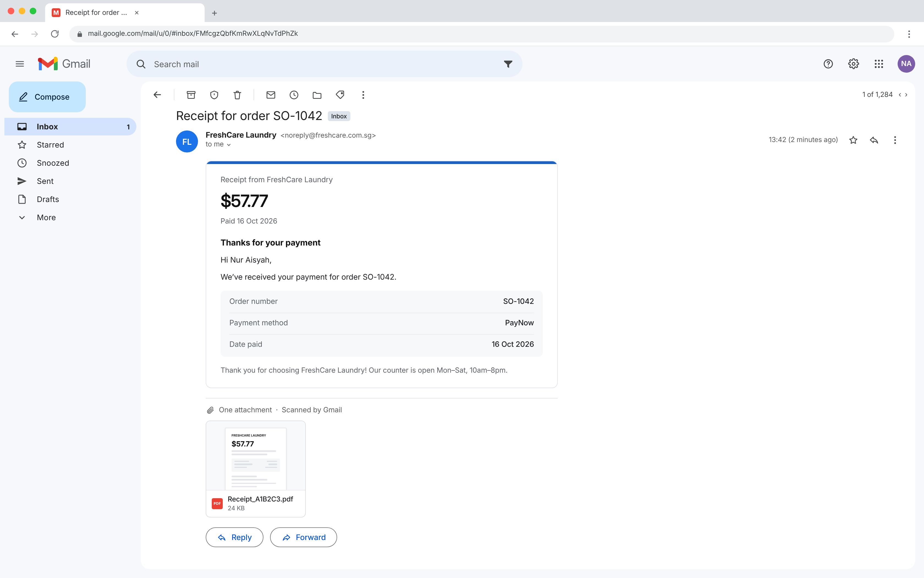Open the Inbox folder
Viewport: 924px width, 578px height.
click(x=70, y=127)
